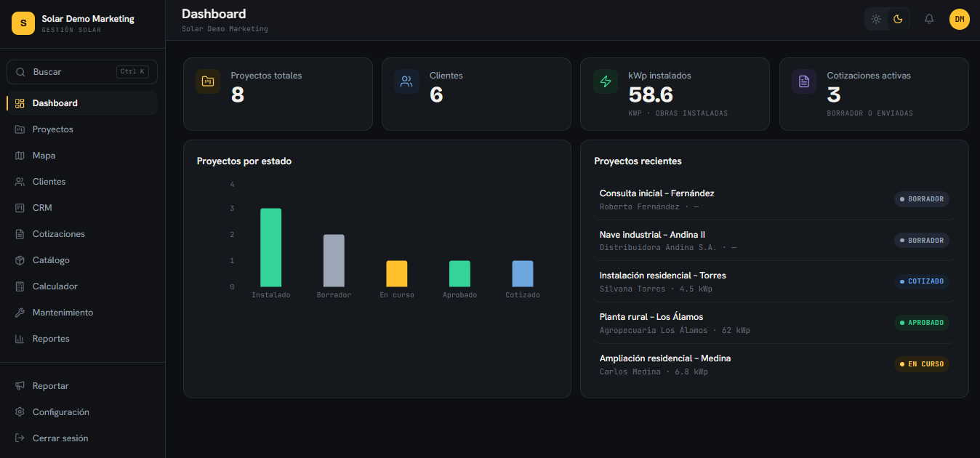This screenshot has width=980, height=458.
Task: Click the Configuración gear icon
Action: (20, 412)
